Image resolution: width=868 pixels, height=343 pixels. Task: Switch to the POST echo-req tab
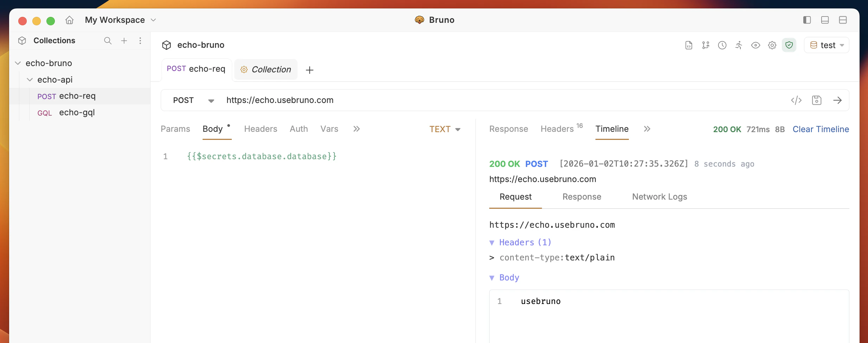(196, 69)
